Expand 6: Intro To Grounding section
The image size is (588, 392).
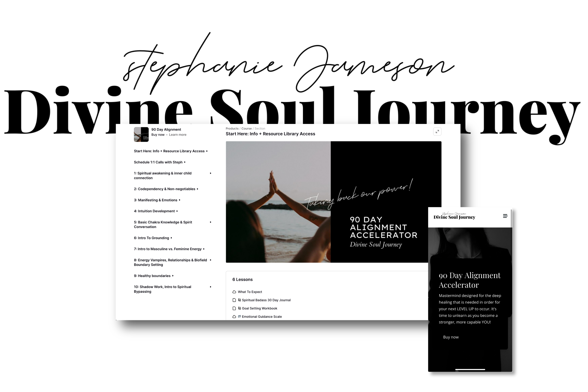pyautogui.click(x=171, y=238)
